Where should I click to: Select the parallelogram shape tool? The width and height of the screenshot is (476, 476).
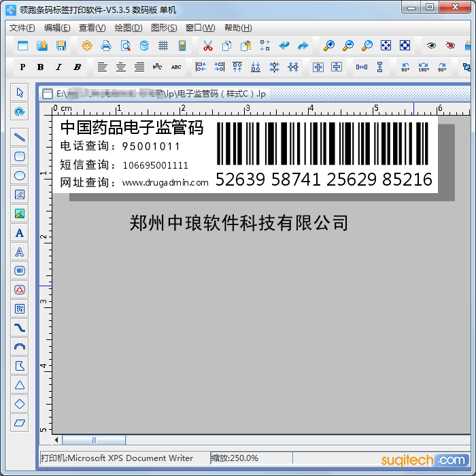click(x=20, y=423)
